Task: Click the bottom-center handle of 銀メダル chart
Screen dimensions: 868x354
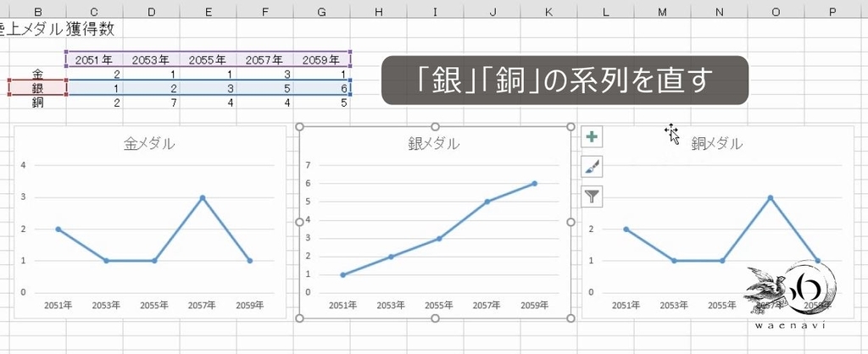Action: pos(435,318)
